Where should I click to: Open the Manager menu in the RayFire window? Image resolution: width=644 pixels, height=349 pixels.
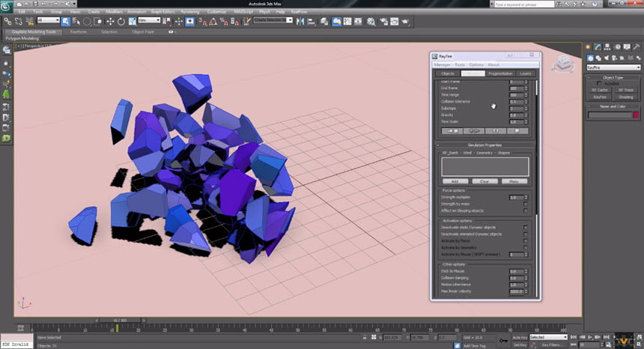coord(442,65)
